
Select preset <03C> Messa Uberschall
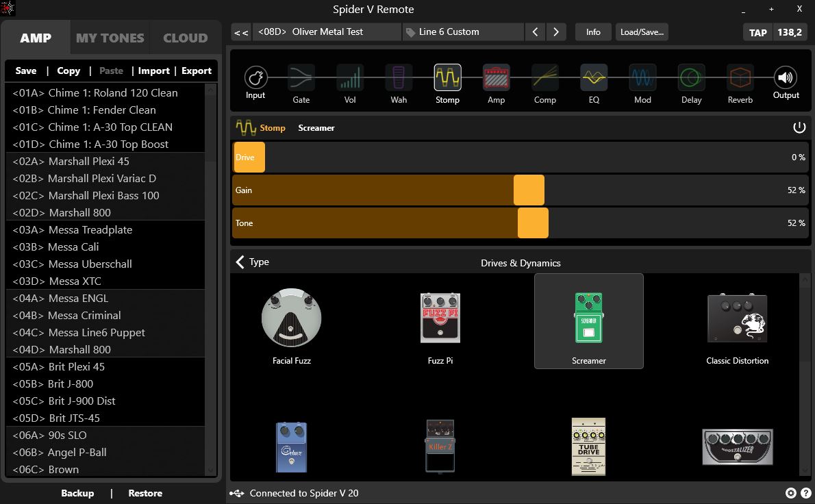[105, 264]
